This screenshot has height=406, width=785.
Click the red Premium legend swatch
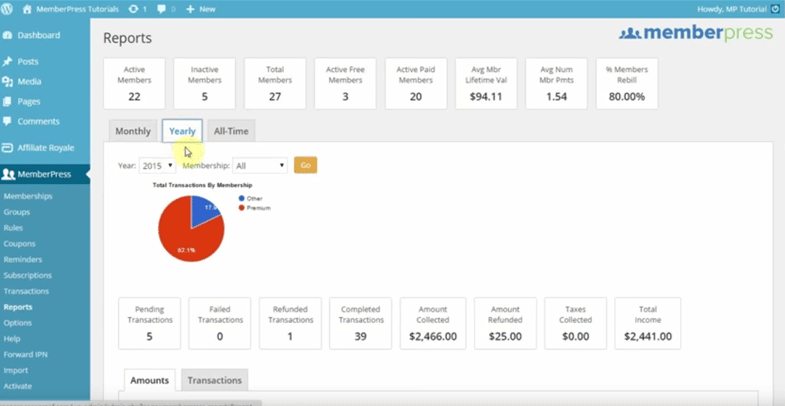coord(242,208)
